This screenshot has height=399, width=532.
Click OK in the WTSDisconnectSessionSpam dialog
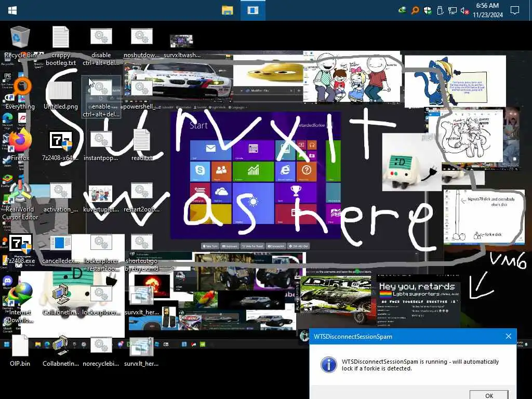[489, 395]
